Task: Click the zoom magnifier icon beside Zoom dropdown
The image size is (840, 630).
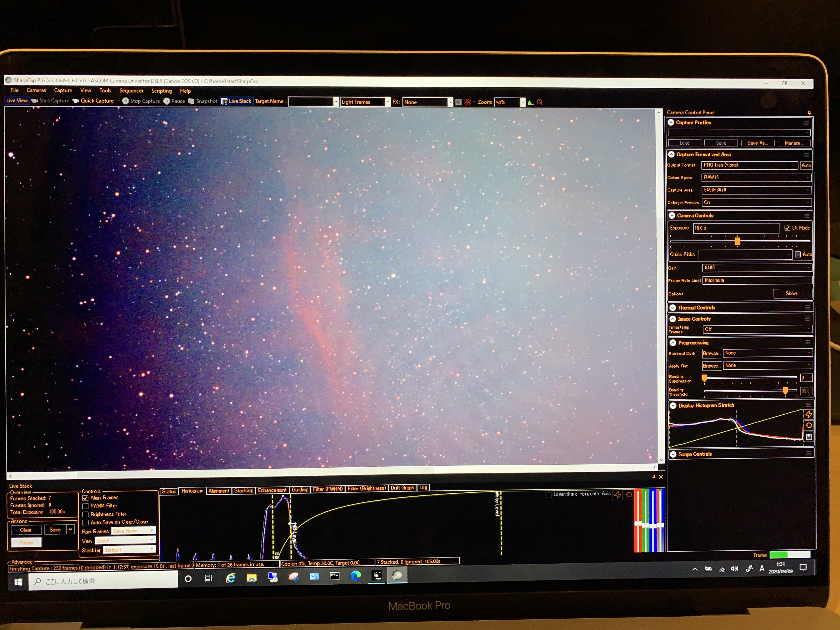Action: 540,102
